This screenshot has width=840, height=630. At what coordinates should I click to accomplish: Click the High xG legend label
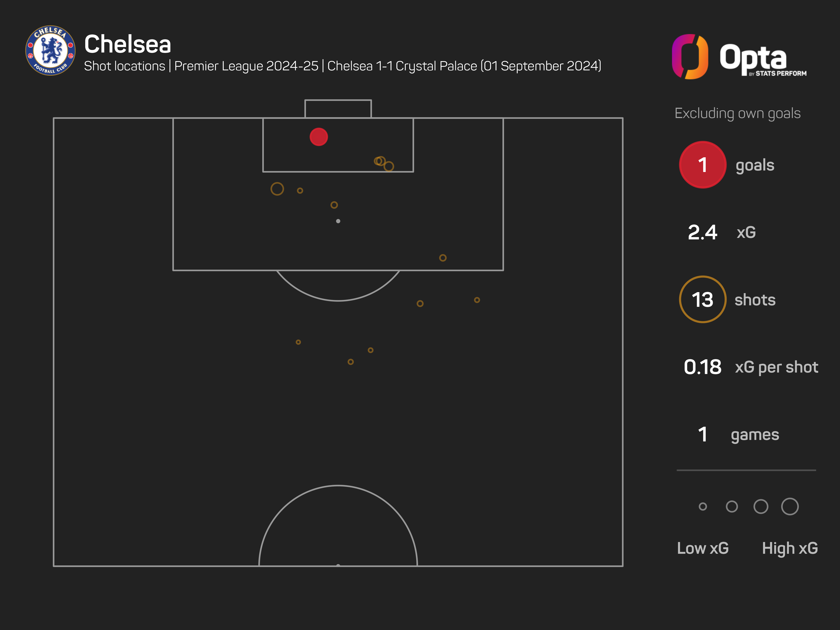790,548
